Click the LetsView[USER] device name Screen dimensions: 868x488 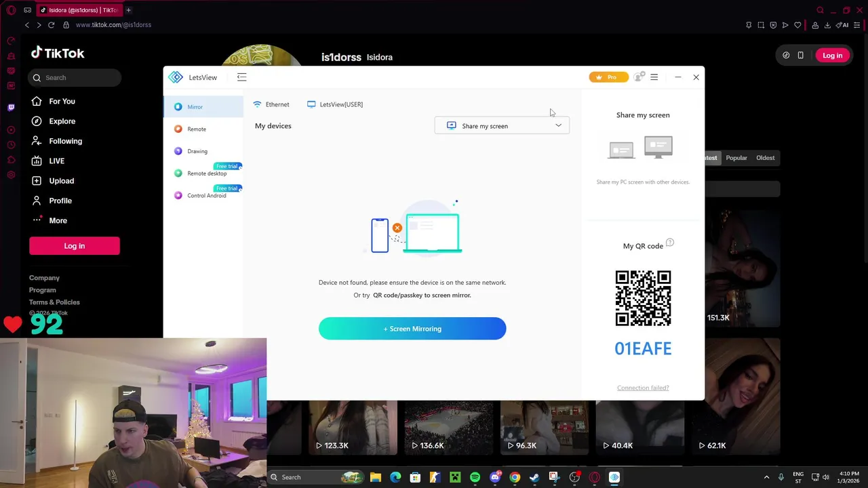[x=335, y=104]
